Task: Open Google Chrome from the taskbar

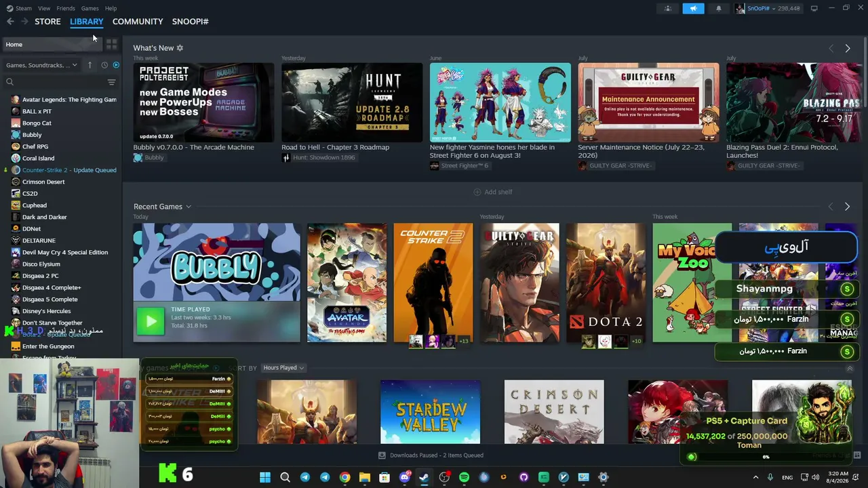Action: (x=344, y=477)
